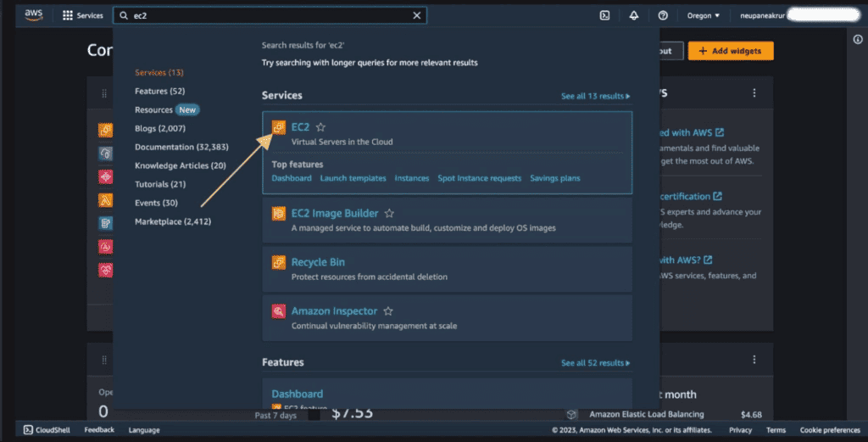Screen dimensions: 868x442
Task: Open Spot Instance requests feature
Action: pyautogui.click(x=480, y=178)
